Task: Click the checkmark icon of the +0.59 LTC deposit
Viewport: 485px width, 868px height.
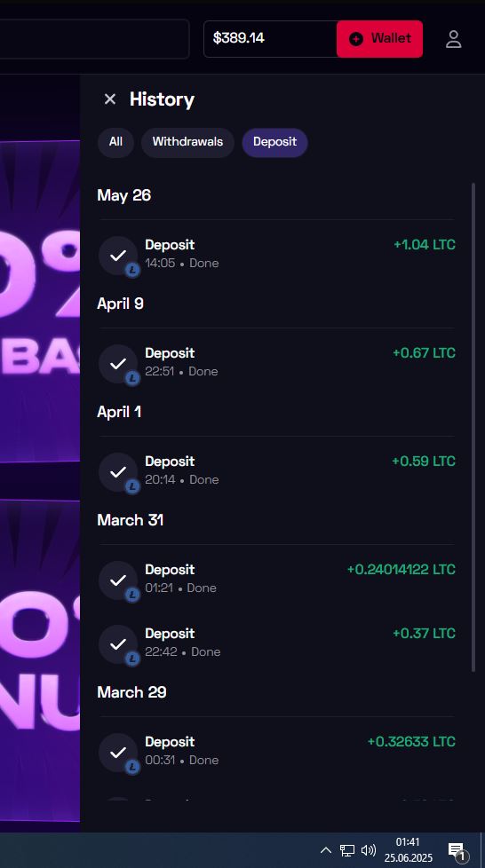Action: [117, 471]
